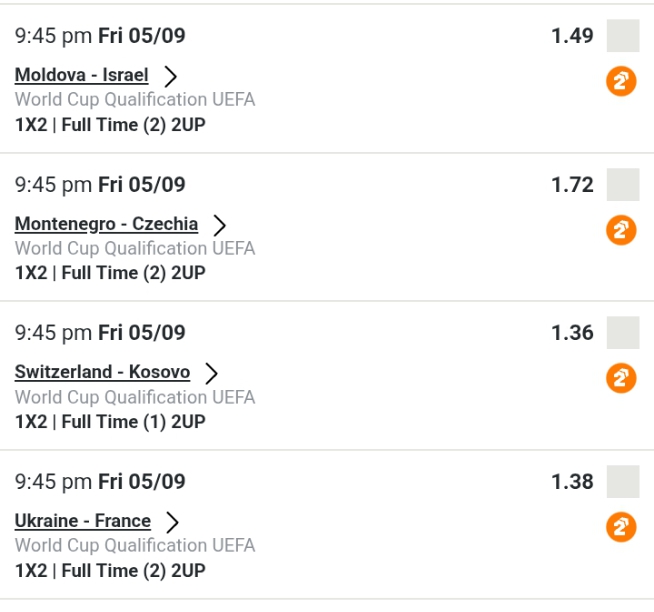Expand the arrow next to Montenegro - Czechia
The width and height of the screenshot is (654, 612).
point(220,225)
